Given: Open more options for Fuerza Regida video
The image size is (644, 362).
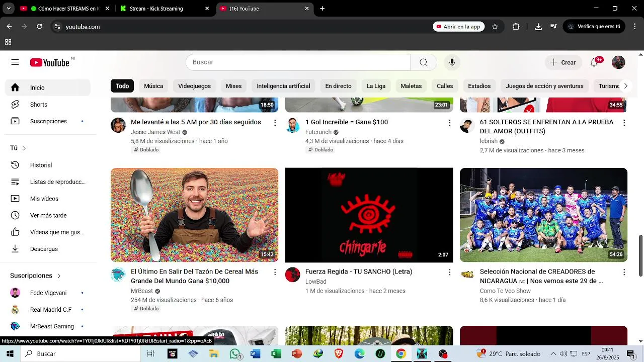Looking at the screenshot, I should click(449, 272).
